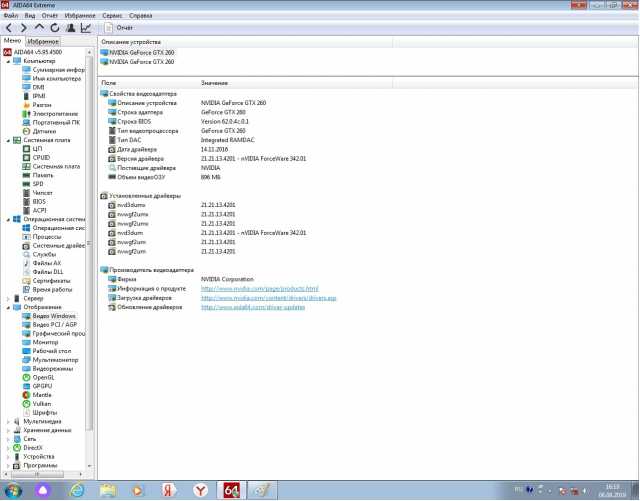The height and width of the screenshot is (501, 640).
Task: Expand the Сервер tree node
Action: [8, 298]
